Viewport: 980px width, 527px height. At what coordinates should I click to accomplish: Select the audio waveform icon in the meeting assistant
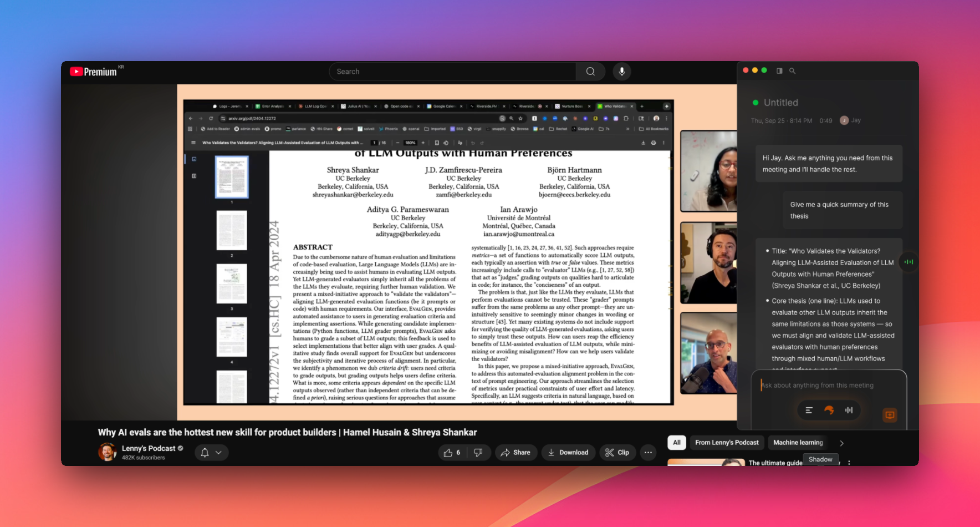tap(849, 410)
